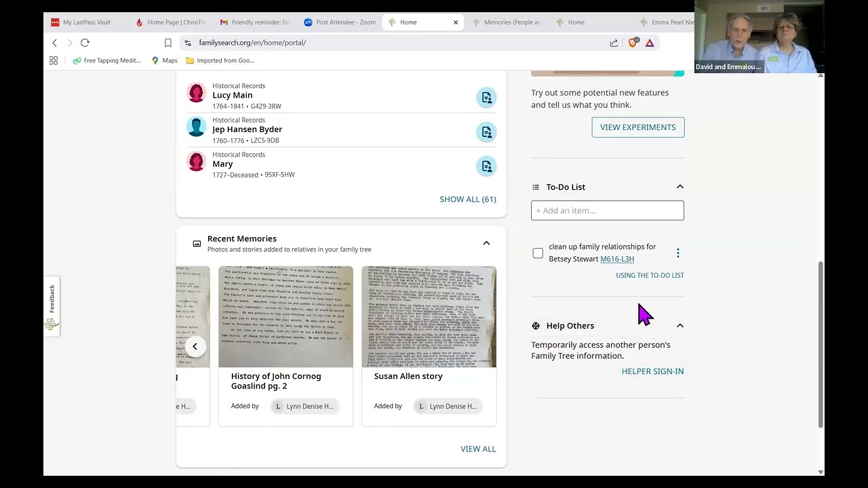Click David and Emmalou video thumbnail
Image resolution: width=868 pixels, height=488 pixels.
point(759,37)
